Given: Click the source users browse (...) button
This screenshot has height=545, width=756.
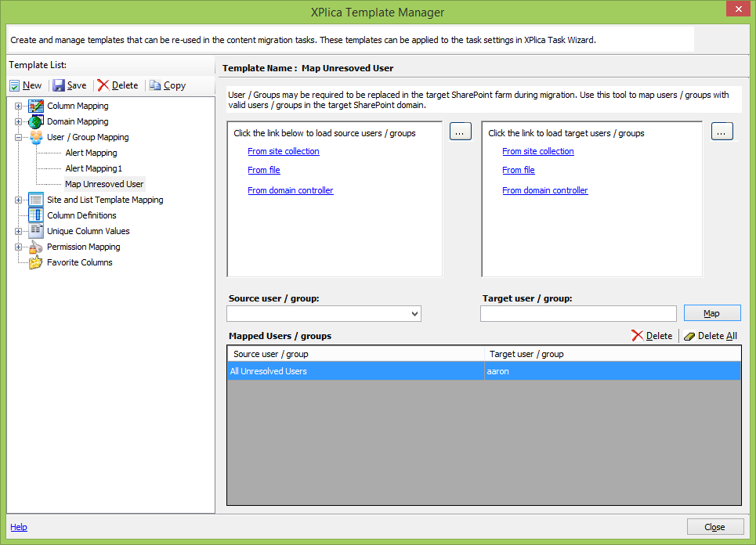Looking at the screenshot, I should 461,132.
